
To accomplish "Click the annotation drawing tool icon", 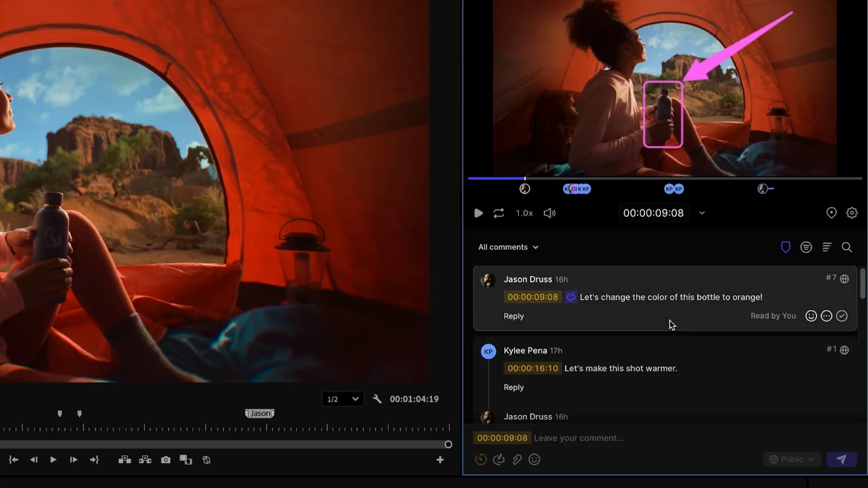I will tap(498, 459).
